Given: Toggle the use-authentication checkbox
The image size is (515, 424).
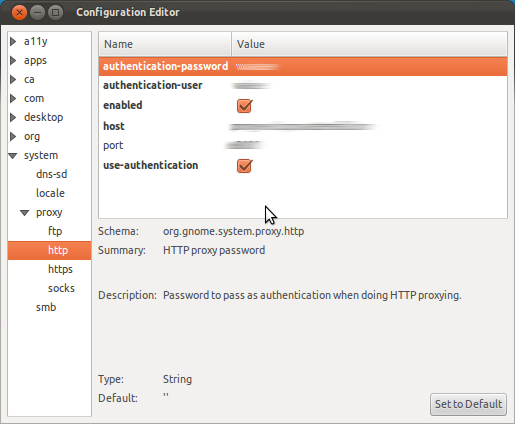Looking at the screenshot, I should pos(244,166).
